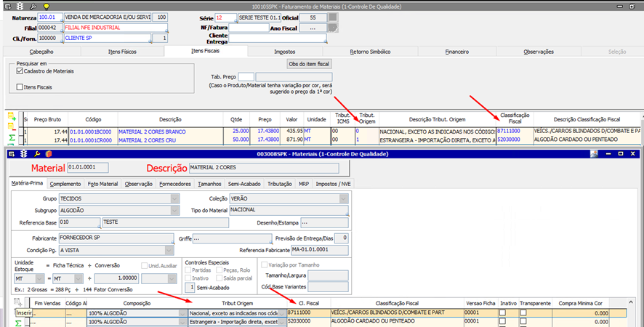The height and width of the screenshot is (327, 644).
Task: Open the Grupo TECIDOS dropdown
Action: (175, 199)
